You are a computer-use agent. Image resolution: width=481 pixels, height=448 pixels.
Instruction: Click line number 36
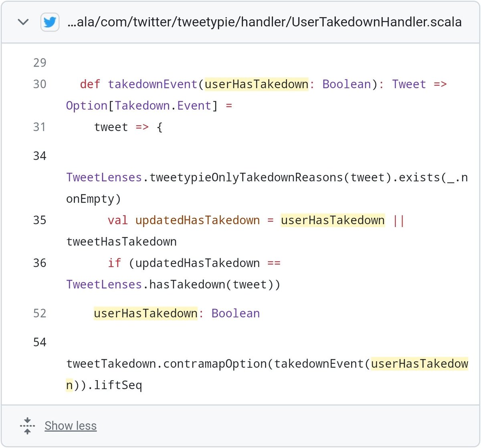(40, 263)
